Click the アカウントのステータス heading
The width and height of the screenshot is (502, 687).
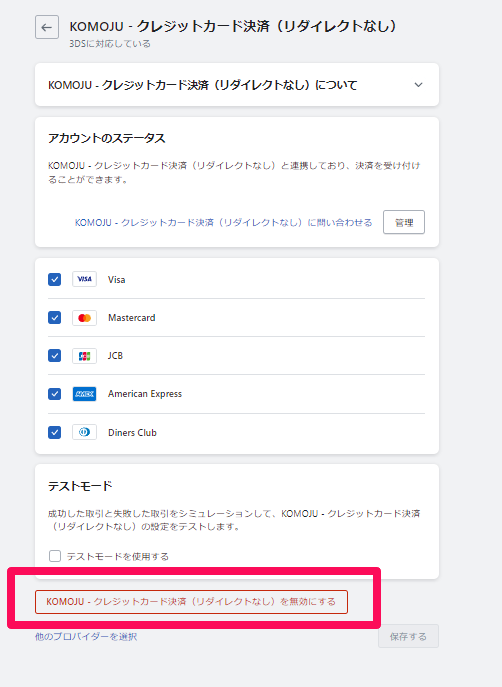click(x=106, y=138)
